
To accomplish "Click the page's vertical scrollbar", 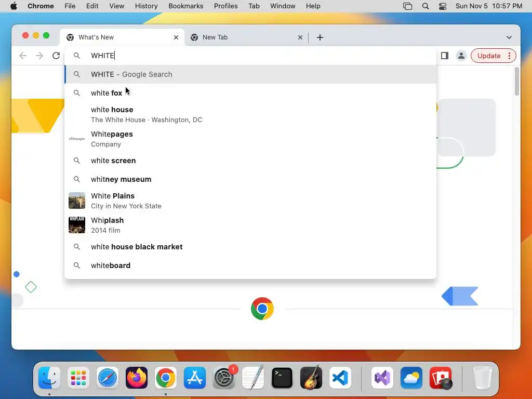I will point(517,82).
